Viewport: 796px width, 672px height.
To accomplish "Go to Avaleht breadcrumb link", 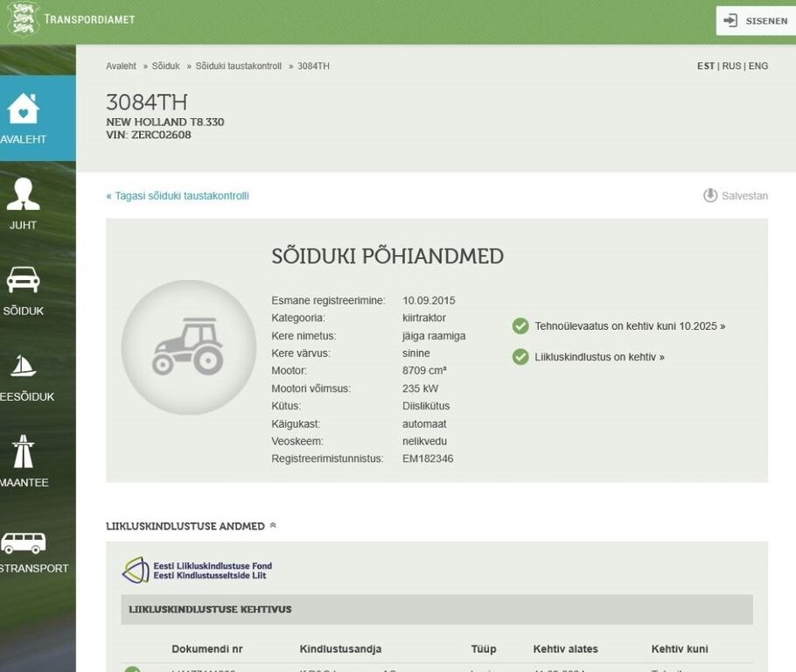I will pyautogui.click(x=121, y=66).
